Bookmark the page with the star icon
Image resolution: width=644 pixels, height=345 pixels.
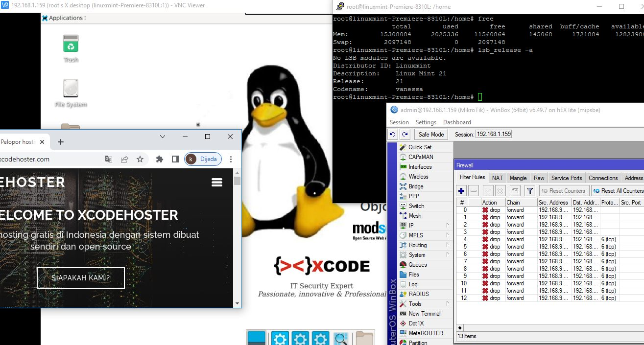click(x=140, y=159)
